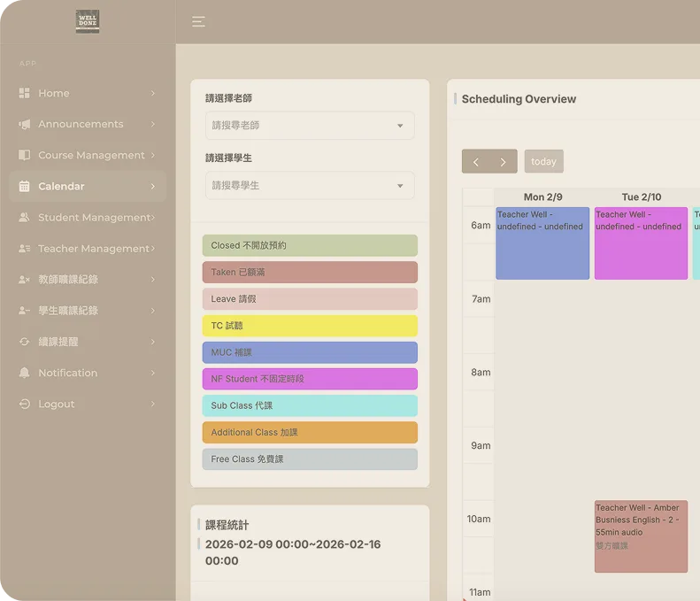Image resolution: width=700 pixels, height=601 pixels.
Task: Open Tuesday magenta Teacher Well event
Action: click(x=641, y=243)
